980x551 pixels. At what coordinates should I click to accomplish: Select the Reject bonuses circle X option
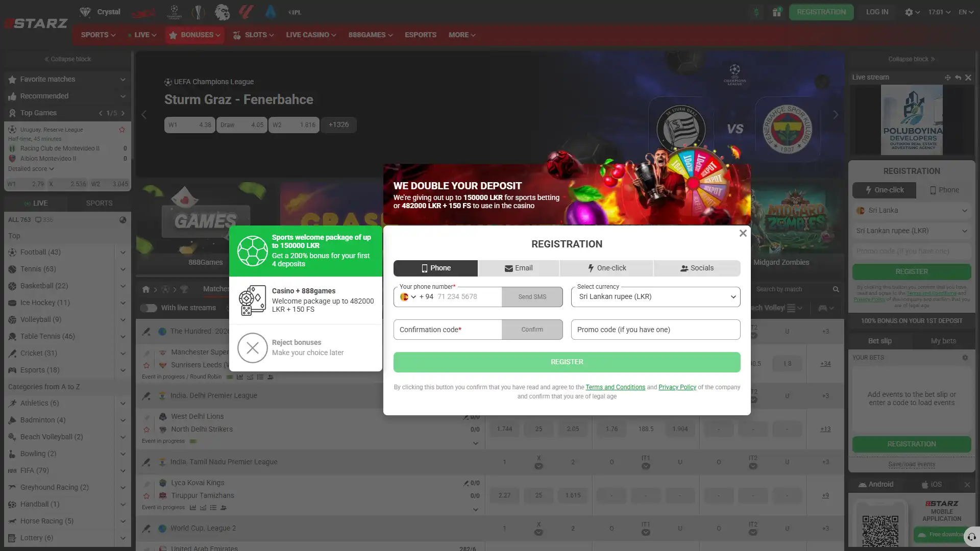(x=252, y=348)
